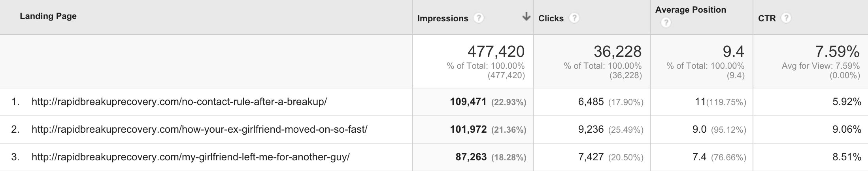Click the Clicks help question-mark icon
This screenshot has width=868, height=171.
click(574, 18)
